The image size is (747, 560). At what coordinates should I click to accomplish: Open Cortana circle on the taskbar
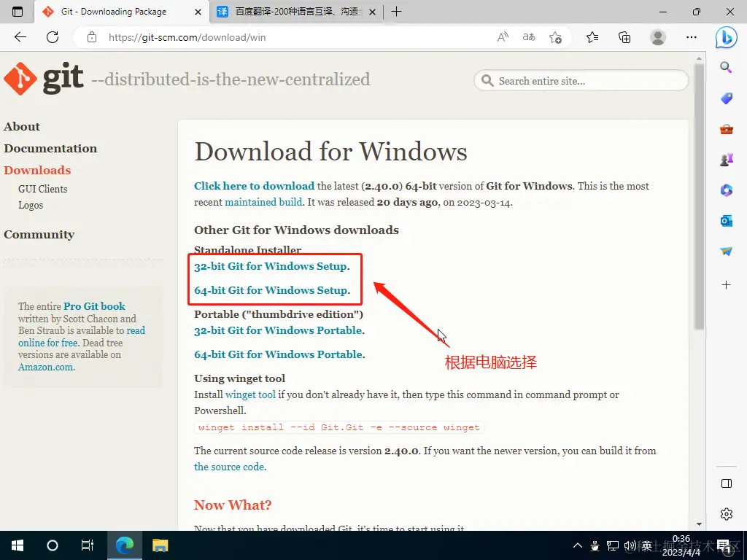tap(52, 545)
